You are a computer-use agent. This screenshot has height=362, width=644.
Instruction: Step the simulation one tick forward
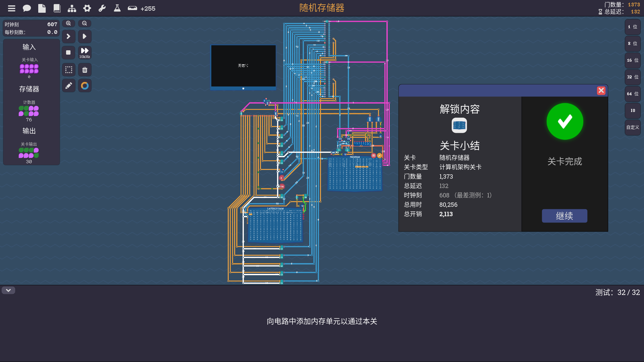[68, 37]
